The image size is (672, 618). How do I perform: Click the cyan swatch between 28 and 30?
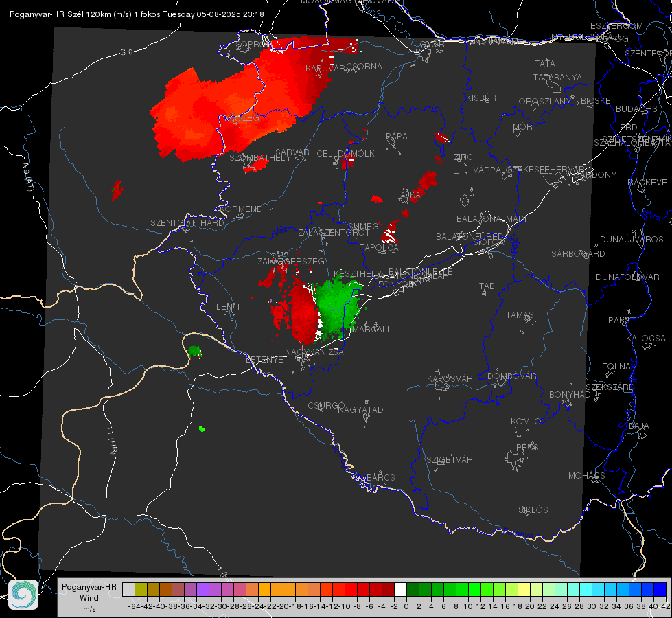point(586,589)
